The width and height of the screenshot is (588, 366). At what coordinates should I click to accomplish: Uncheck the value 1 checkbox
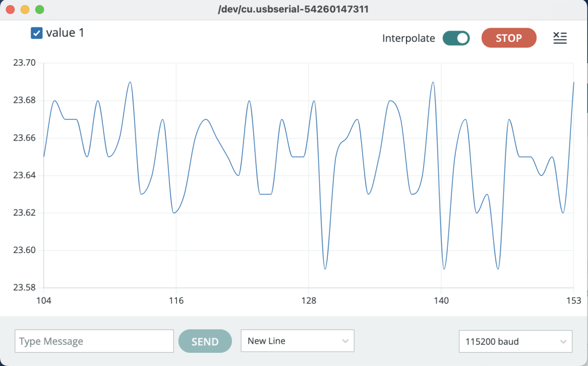(37, 33)
